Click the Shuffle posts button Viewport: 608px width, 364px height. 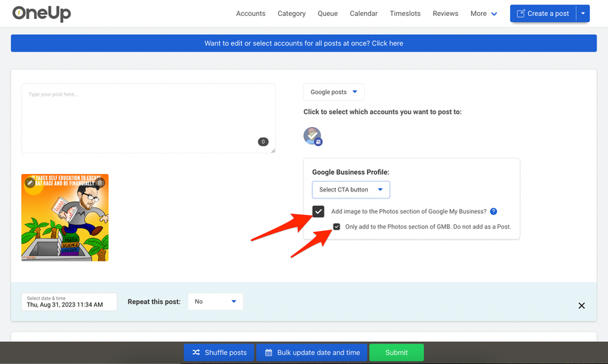point(219,353)
